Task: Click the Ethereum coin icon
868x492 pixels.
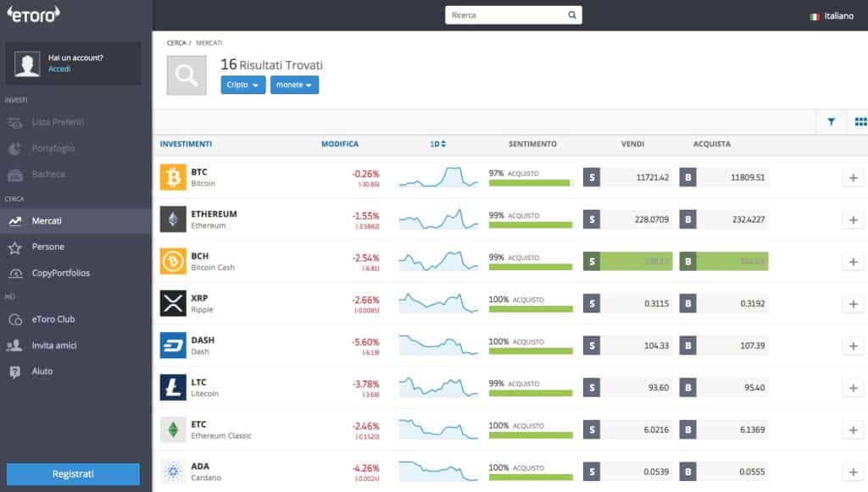Action: 173,219
